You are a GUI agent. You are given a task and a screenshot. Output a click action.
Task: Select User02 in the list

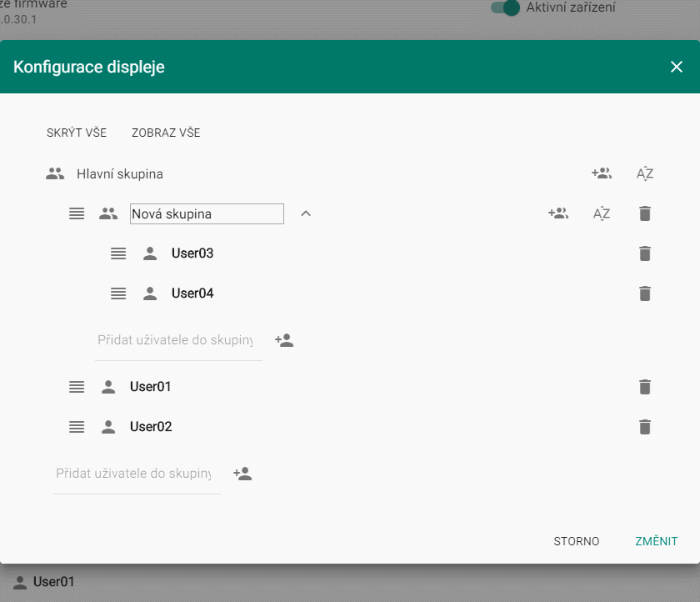[x=151, y=427]
